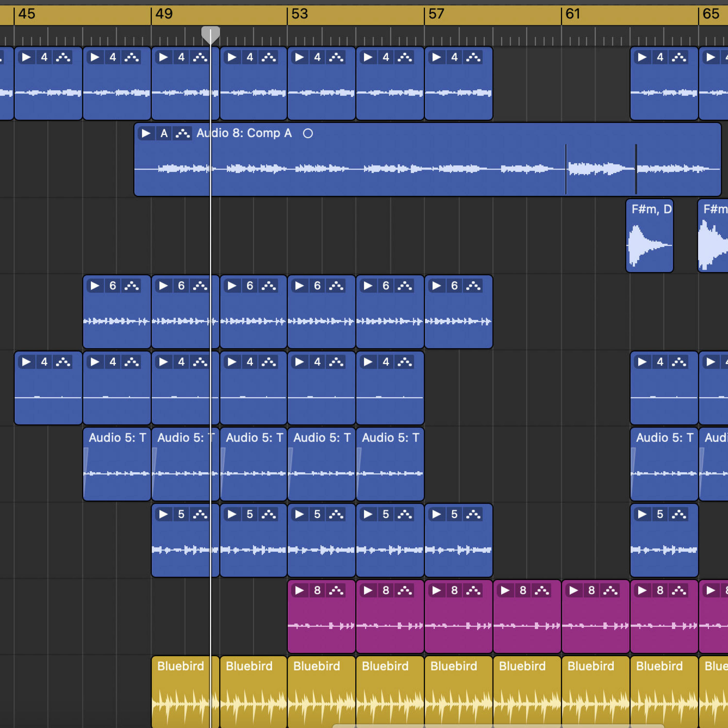Viewport: 728px width, 728px height.
Task: Toggle Quick Swipe icon on last take 6 region
Action: 473,286
